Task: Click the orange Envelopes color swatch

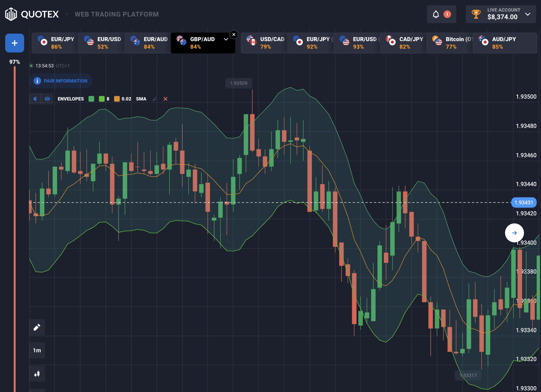Action: click(117, 99)
